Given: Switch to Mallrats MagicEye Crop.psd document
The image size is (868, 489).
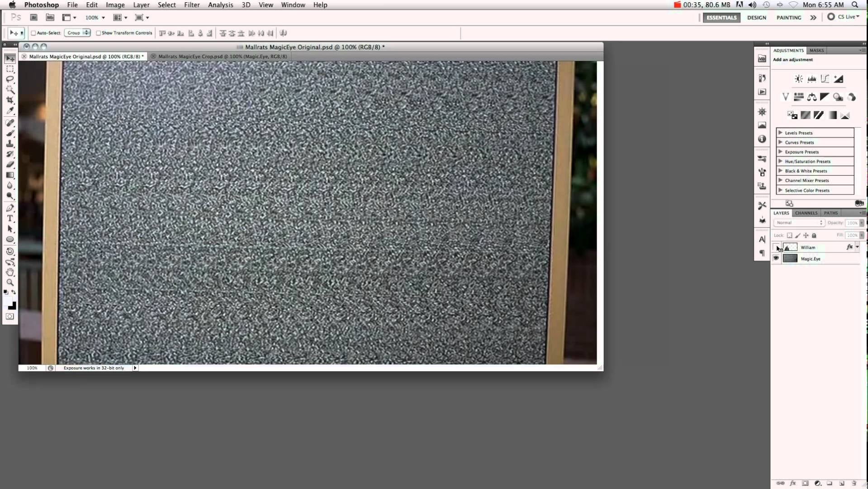Looking at the screenshot, I should (222, 57).
